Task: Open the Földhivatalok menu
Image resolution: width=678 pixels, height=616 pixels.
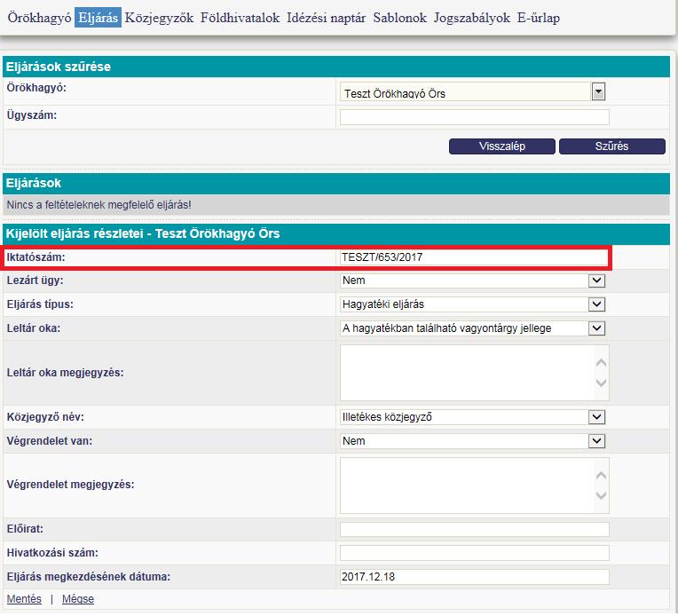Action: [240, 18]
